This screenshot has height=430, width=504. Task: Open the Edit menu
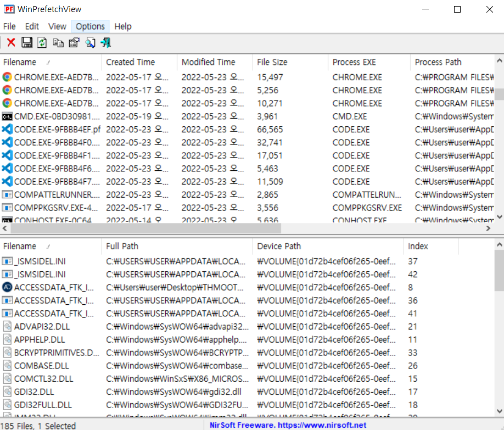coord(32,26)
